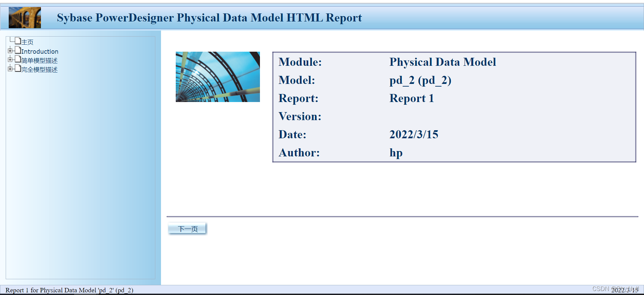The image size is (644, 295).
Task: Expand the 简单模型描述 tree node
Action: [10, 60]
